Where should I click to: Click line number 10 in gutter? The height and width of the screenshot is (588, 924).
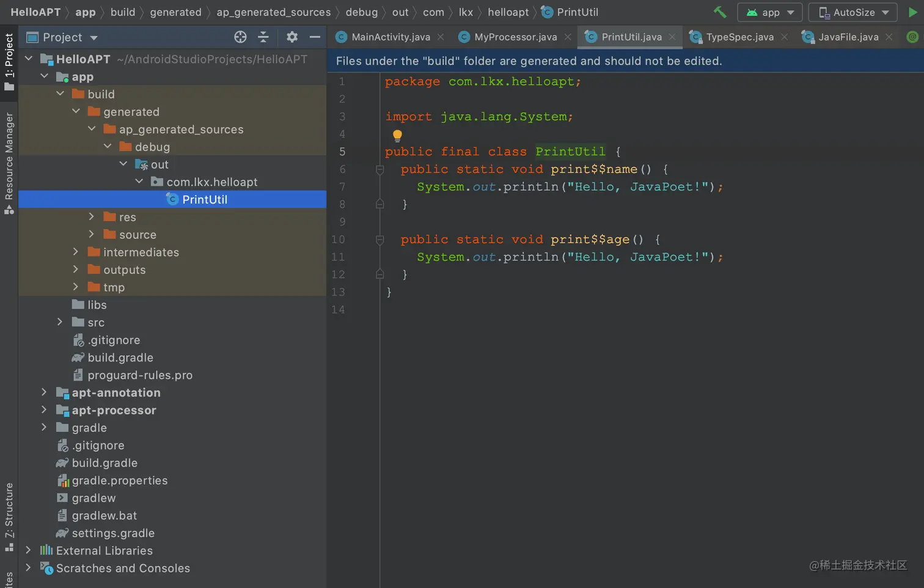(338, 240)
